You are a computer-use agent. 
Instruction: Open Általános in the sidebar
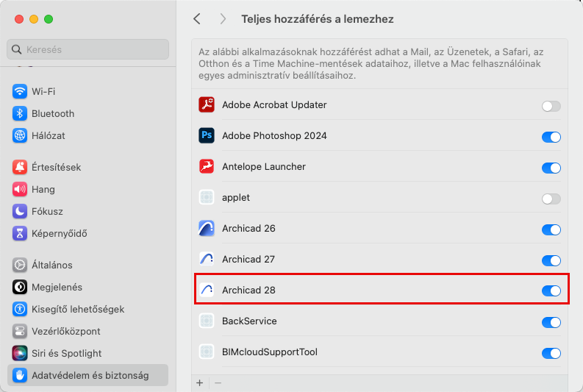pos(87,265)
